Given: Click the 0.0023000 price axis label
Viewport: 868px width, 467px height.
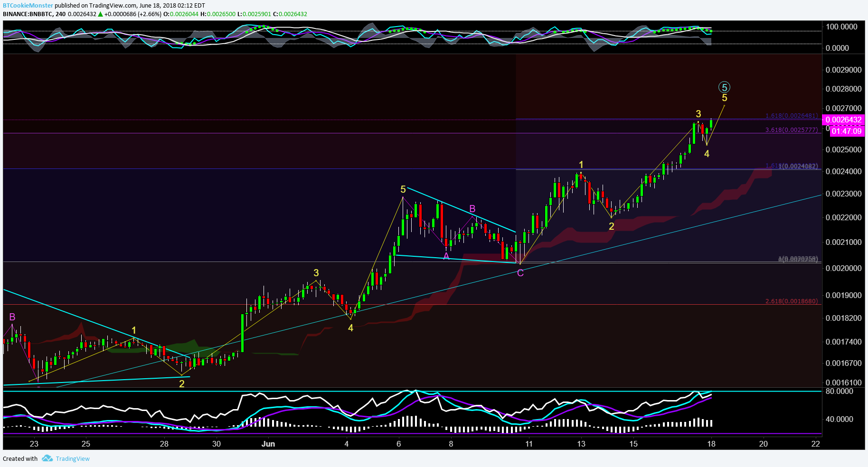Looking at the screenshot, I should [843, 194].
